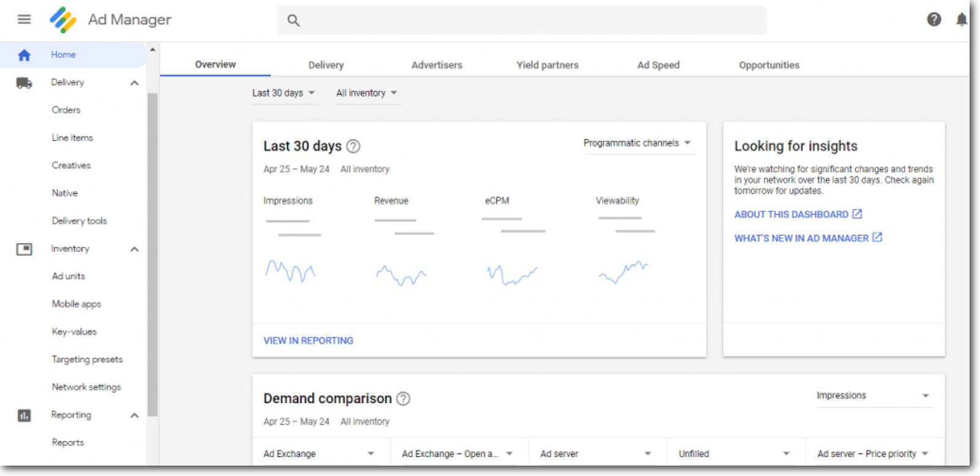Click the search magnifier icon
Image resolution: width=980 pixels, height=476 pixels.
(x=293, y=20)
